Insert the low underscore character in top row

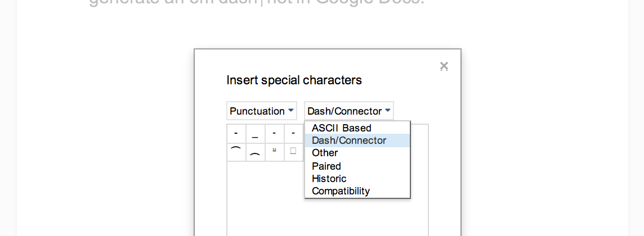click(255, 134)
